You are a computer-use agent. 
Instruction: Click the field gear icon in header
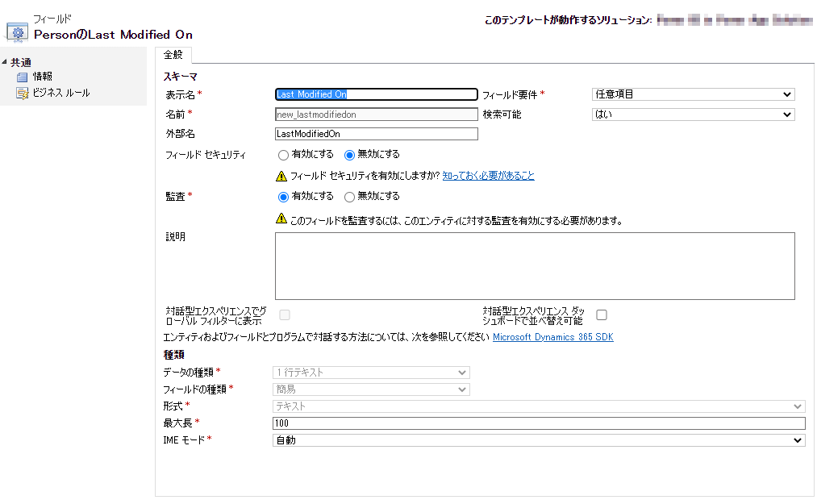tap(17, 32)
